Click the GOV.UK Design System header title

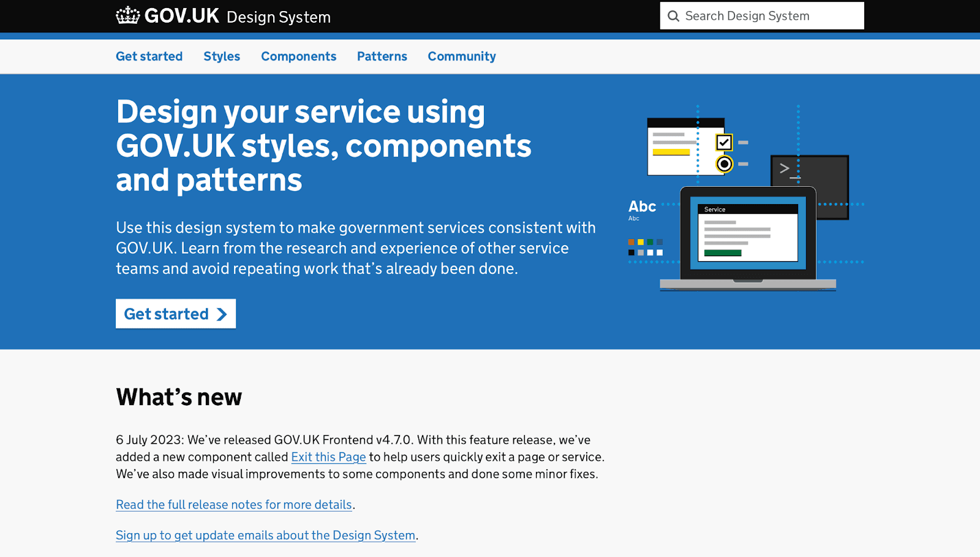pos(224,16)
